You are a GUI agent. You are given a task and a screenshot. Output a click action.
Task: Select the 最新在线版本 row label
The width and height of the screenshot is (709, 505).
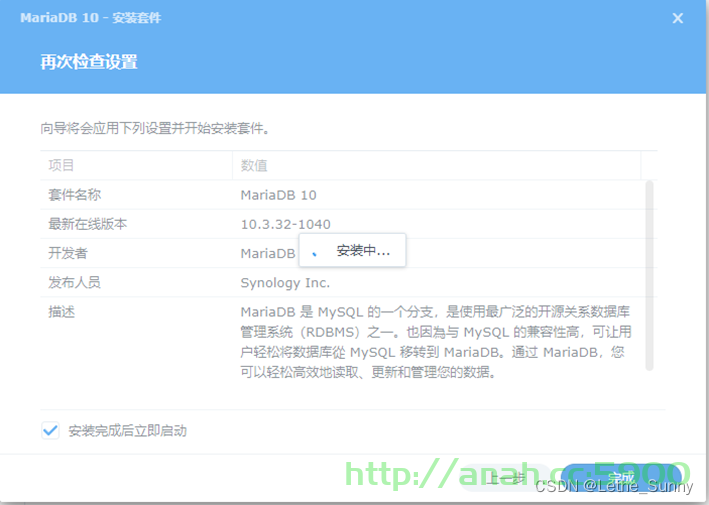click(88, 224)
